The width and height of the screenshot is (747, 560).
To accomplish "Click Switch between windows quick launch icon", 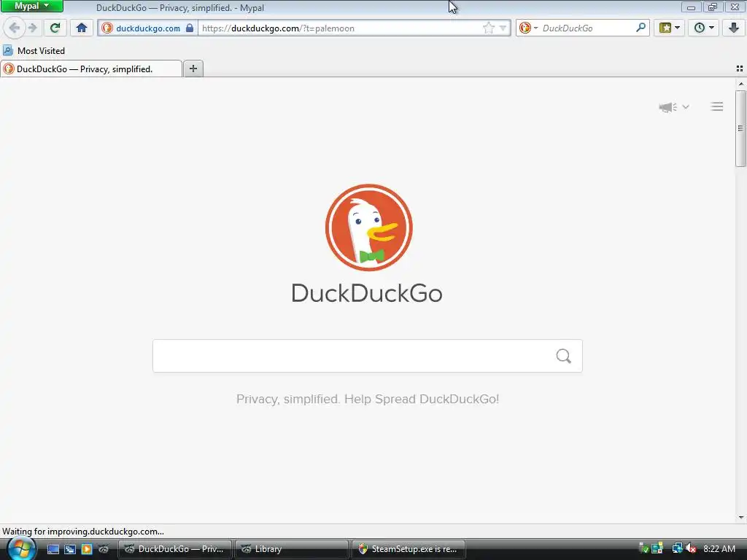I will (x=70, y=549).
